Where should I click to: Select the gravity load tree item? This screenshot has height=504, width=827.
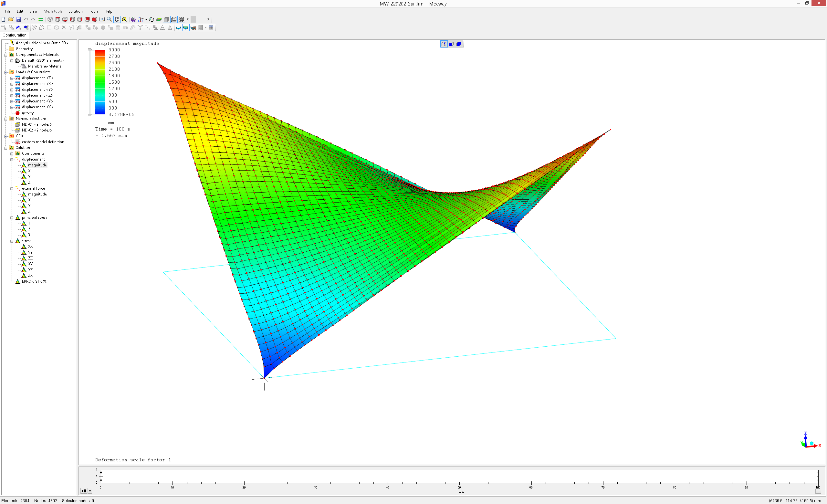(27, 113)
